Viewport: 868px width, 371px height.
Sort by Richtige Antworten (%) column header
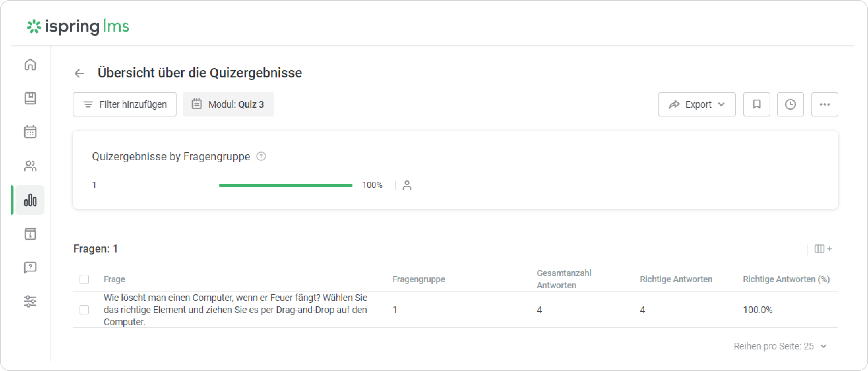point(786,279)
